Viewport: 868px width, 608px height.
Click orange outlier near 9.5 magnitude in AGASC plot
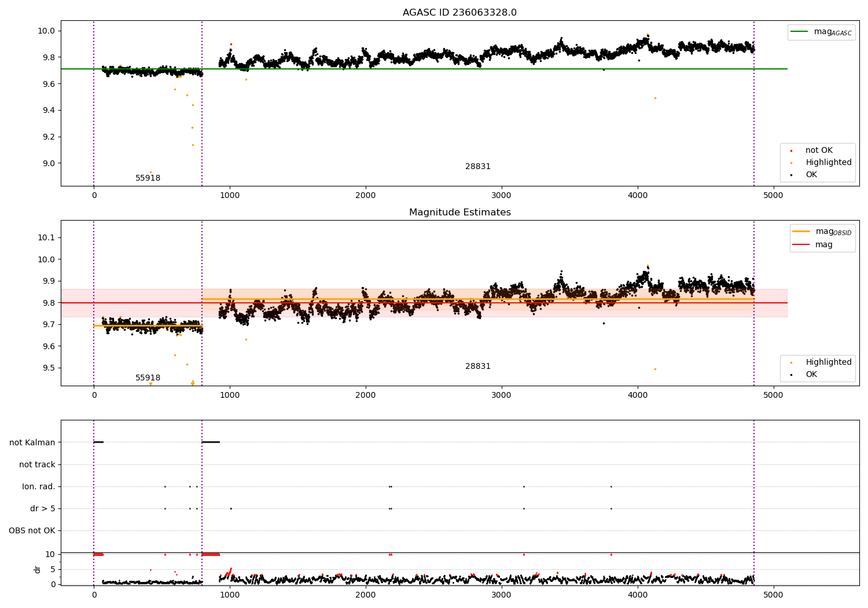[x=655, y=98]
